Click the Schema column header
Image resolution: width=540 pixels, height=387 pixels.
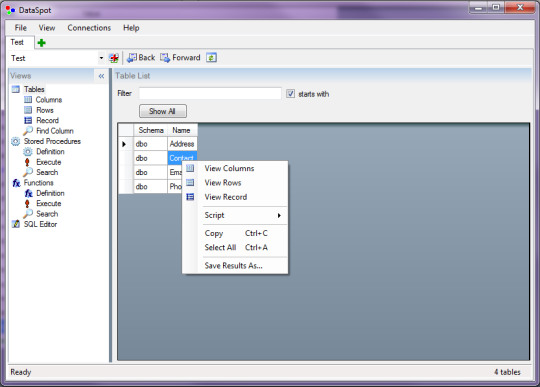151,130
